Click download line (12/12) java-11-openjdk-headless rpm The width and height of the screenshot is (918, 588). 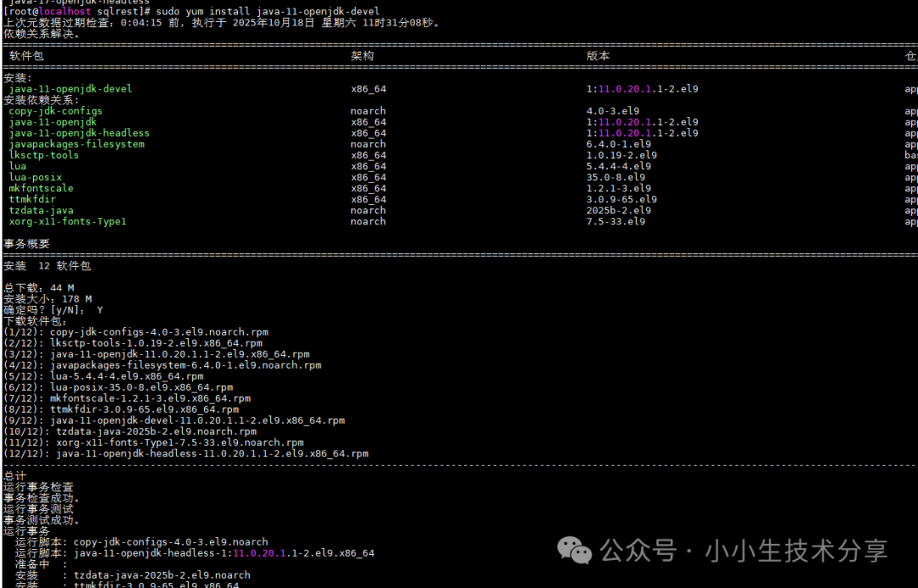[x=186, y=454]
